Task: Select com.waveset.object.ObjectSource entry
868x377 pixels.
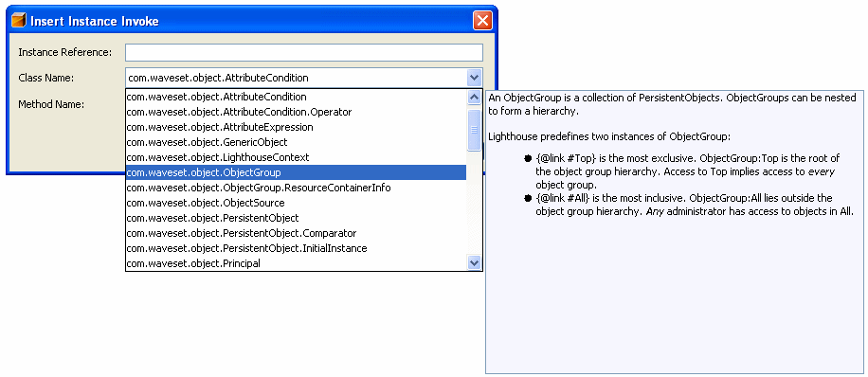Action: click(x=297, y=203)
